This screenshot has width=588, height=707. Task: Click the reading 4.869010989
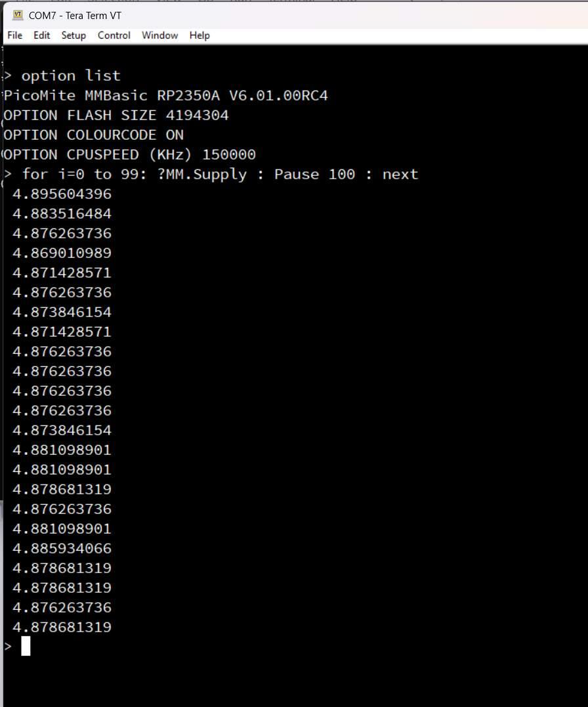tap(62, 253)
